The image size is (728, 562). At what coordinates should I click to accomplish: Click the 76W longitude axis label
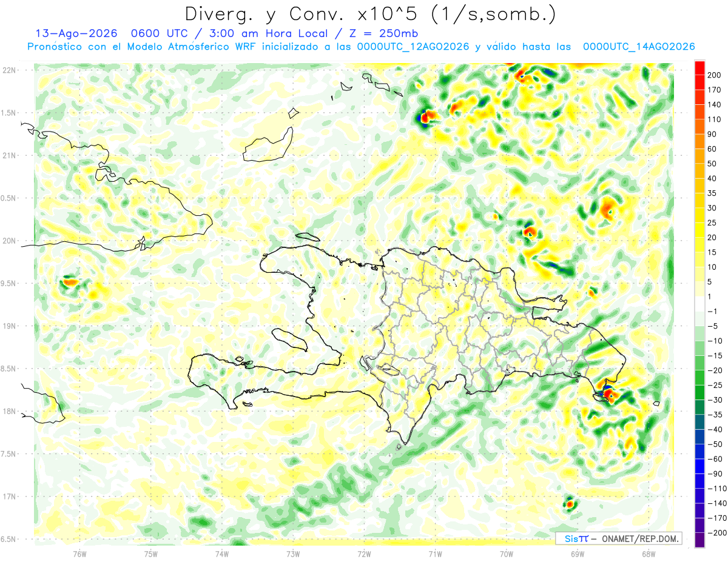click(79, 553)
